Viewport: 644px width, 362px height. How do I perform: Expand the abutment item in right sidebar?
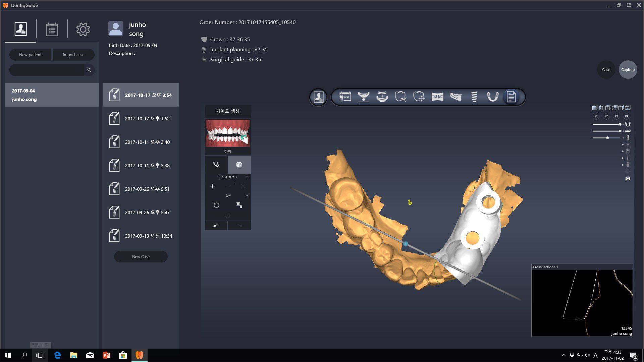(x=623, y=144)
